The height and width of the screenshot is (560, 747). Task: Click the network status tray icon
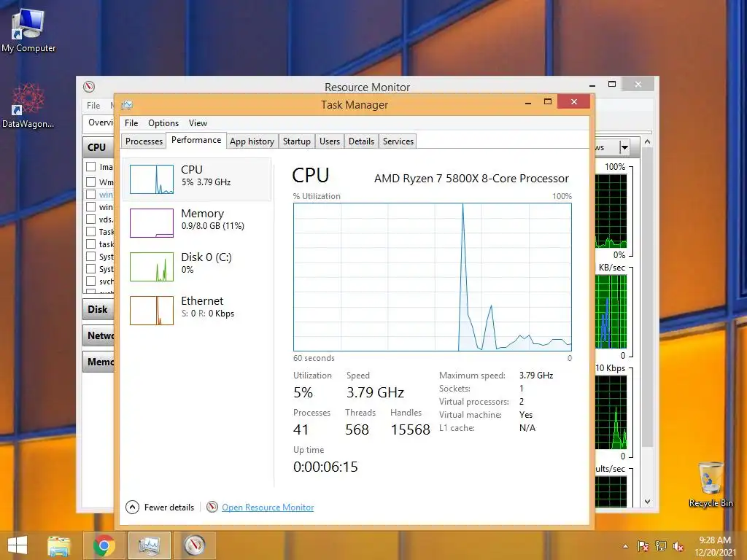[661, 546]
